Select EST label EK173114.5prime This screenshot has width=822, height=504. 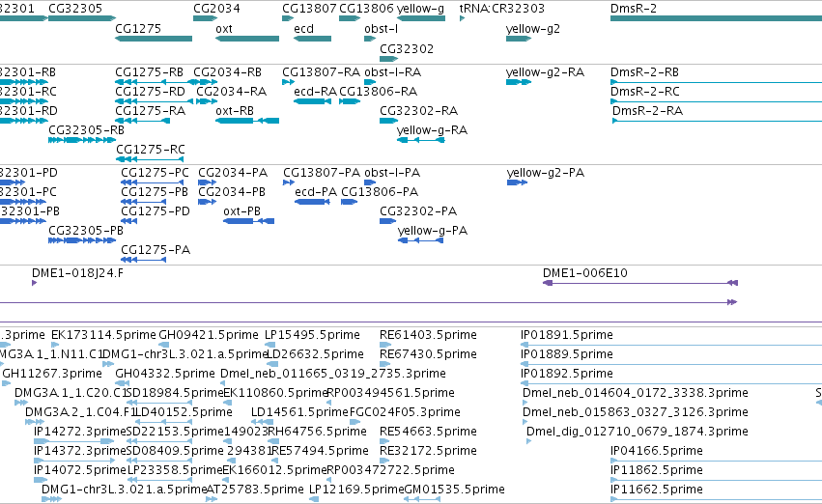click(103, 335)
